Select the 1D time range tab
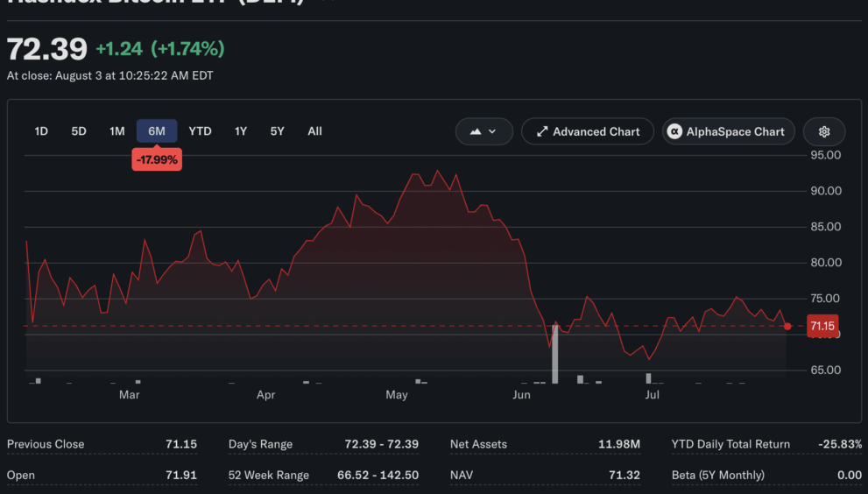The width and height of the screenshot is (868, 494). [x=41, y=131]
